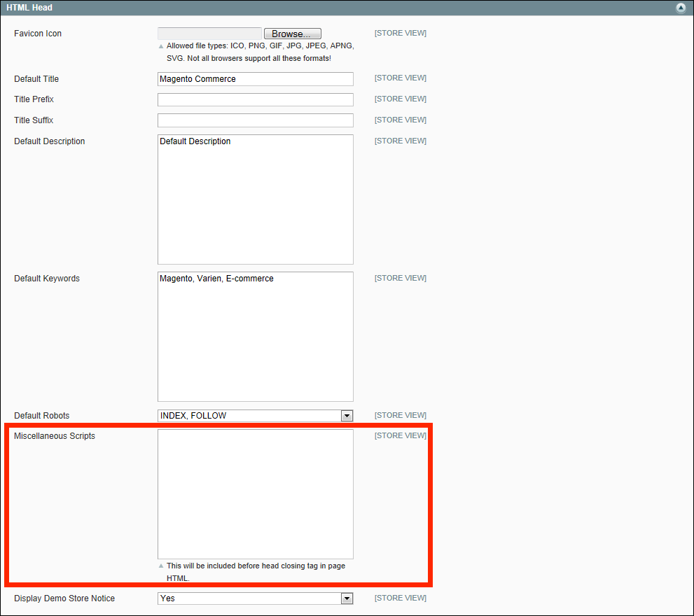Open the Default Robots dropdown
Viewport: 694px width, 616px height.
(256, 416)
